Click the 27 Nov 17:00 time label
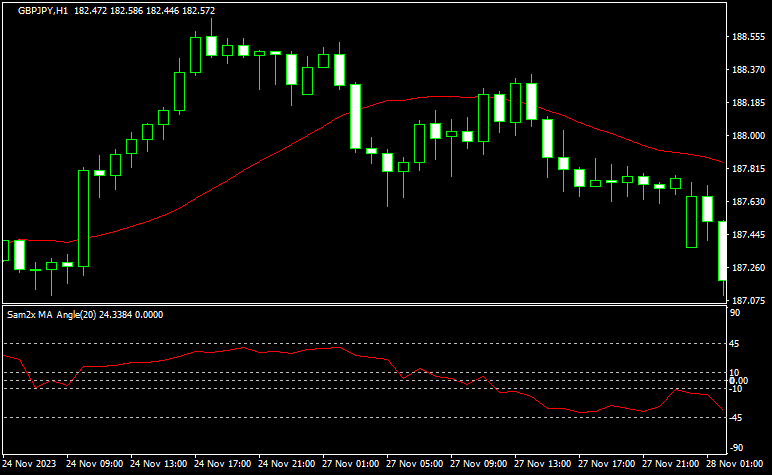Screen dimensions: 772x475 (x=607, y=464)
